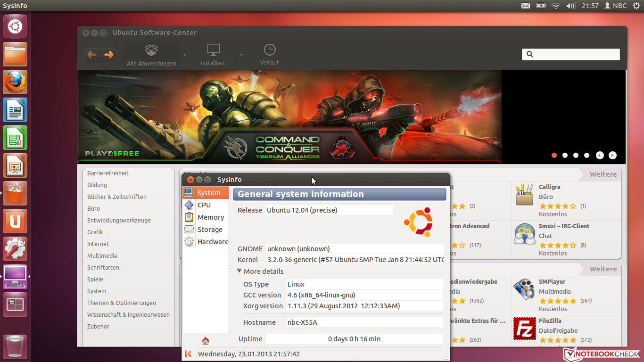Click lower Weitere button
The width and height of the screenshot is (644, 362).
tap(603, 269)
